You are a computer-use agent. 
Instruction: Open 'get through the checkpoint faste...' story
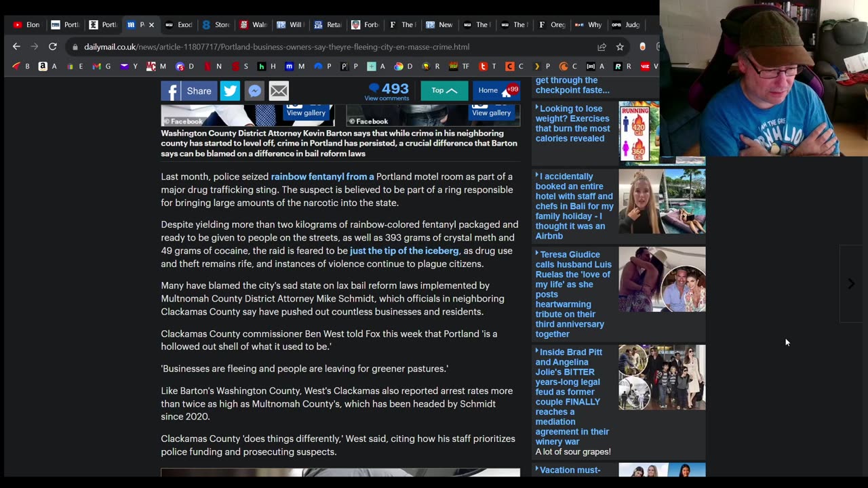point(572,85)
